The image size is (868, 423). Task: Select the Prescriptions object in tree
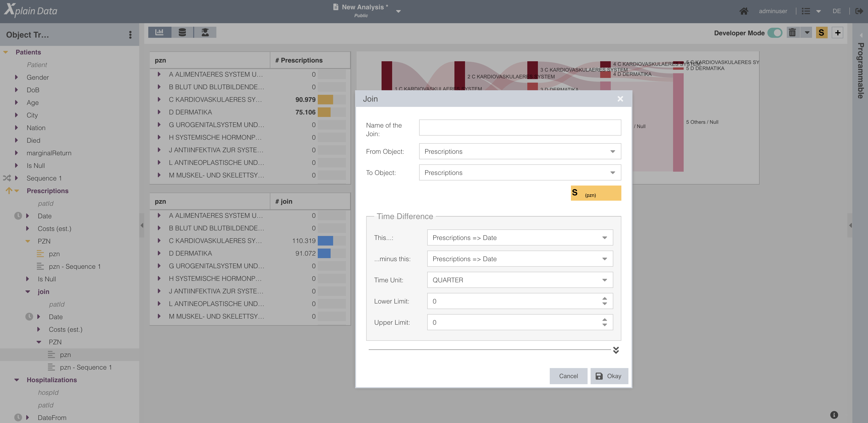point(47,191)
